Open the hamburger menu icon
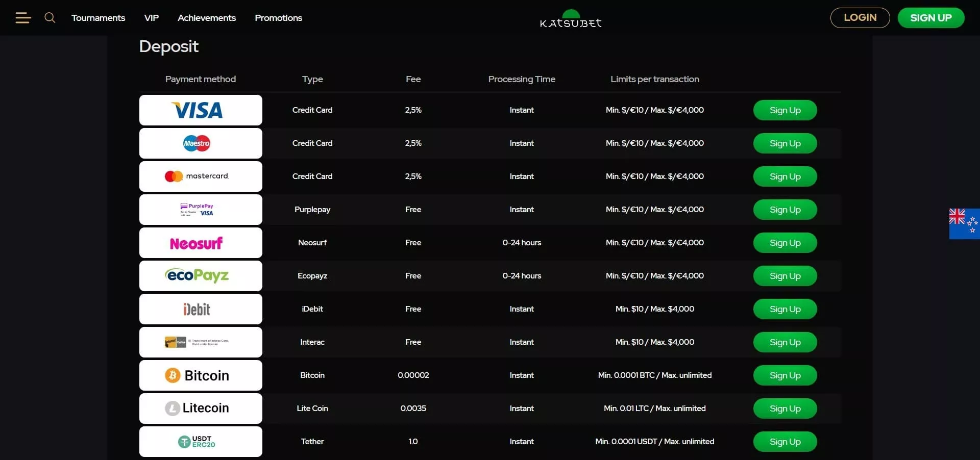 pyautogui.click(x=23, y=18)
